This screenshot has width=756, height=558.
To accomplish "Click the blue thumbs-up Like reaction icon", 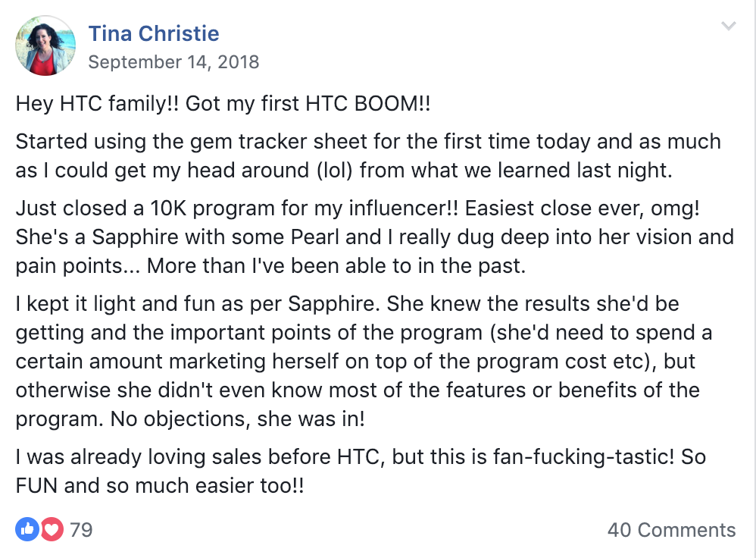I will (x=27, y=529).
